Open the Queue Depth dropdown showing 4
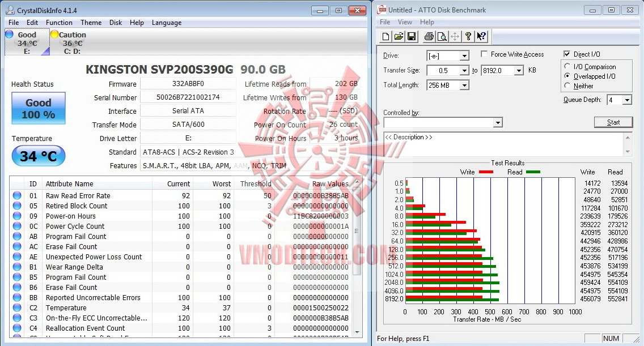This screenshot has height=346, width=644. click(x=627, y=100)
